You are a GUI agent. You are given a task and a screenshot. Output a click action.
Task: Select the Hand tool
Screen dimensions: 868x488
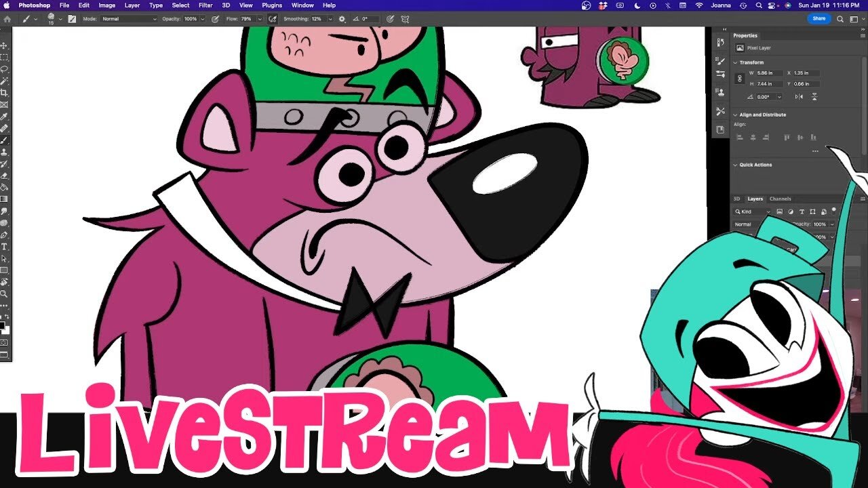[4, 281]
